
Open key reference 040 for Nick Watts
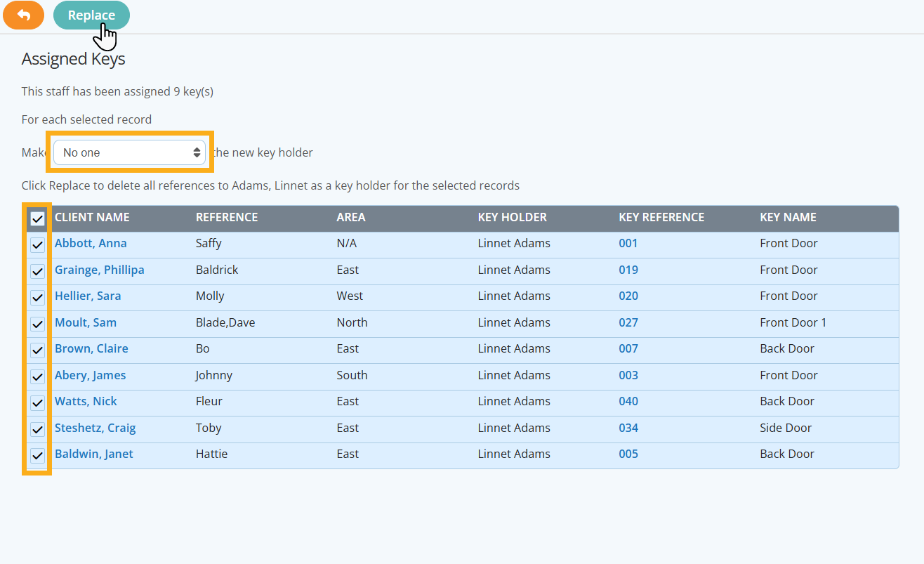click(628, 401)
